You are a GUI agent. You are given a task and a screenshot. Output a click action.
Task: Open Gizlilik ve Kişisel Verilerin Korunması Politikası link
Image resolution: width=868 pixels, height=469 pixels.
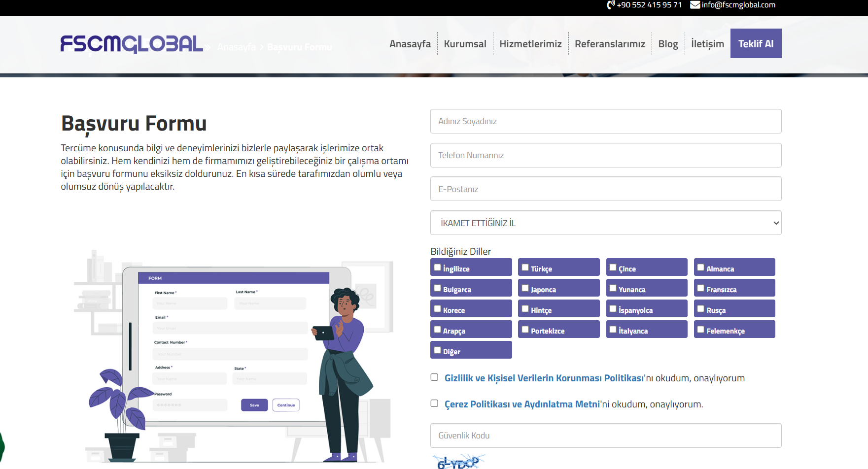tap(544, 378)
